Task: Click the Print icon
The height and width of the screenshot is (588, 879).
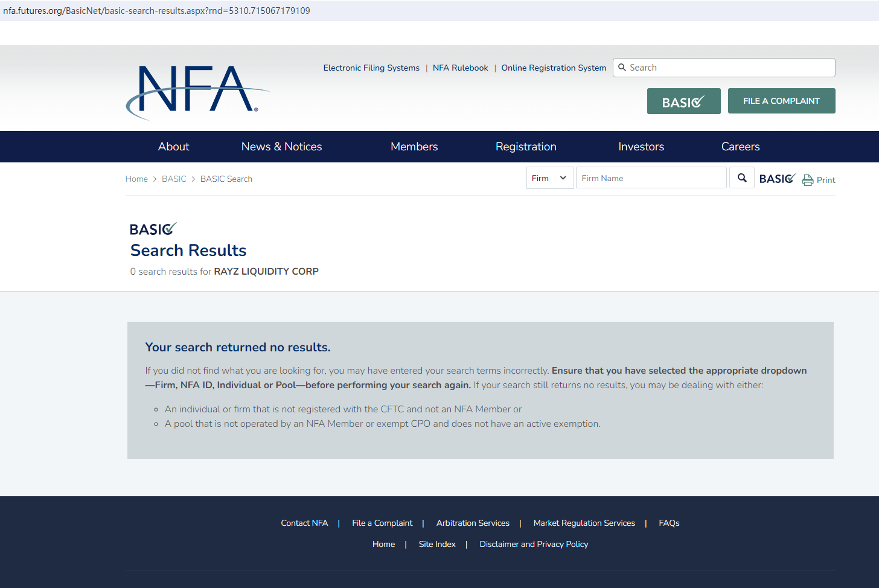Action: (x=808, y=180)
